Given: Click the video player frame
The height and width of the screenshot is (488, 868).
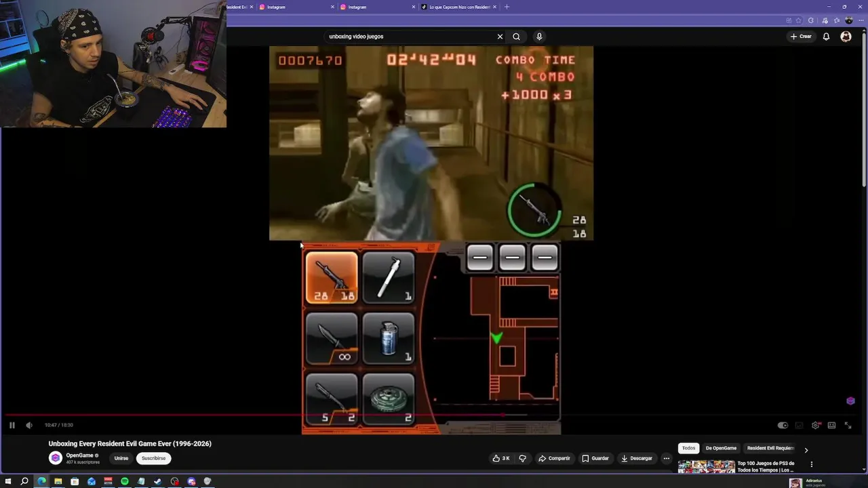Looking at the screenshot, I should pyautogui.click(x=431, y=240).
